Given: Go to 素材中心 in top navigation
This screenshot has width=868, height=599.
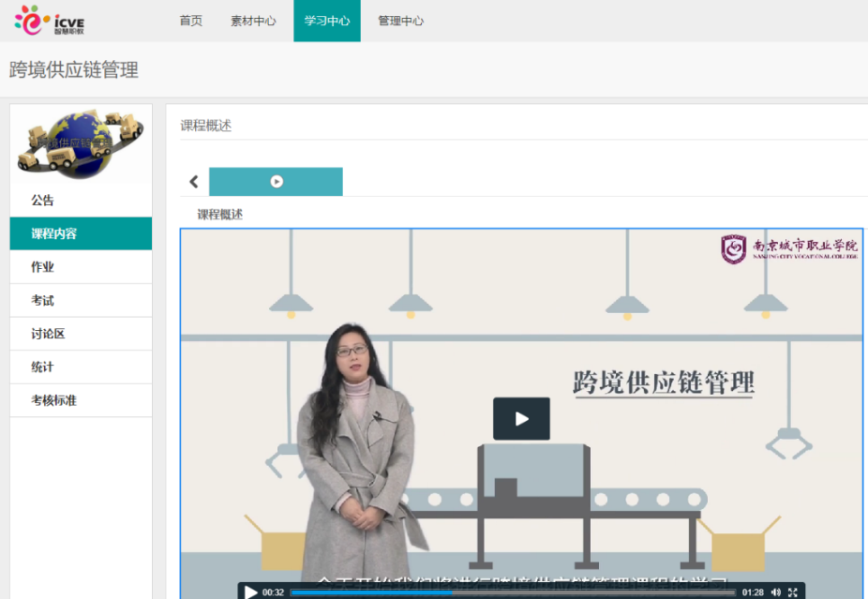Looking at the screenshot, I should (253, 21).
